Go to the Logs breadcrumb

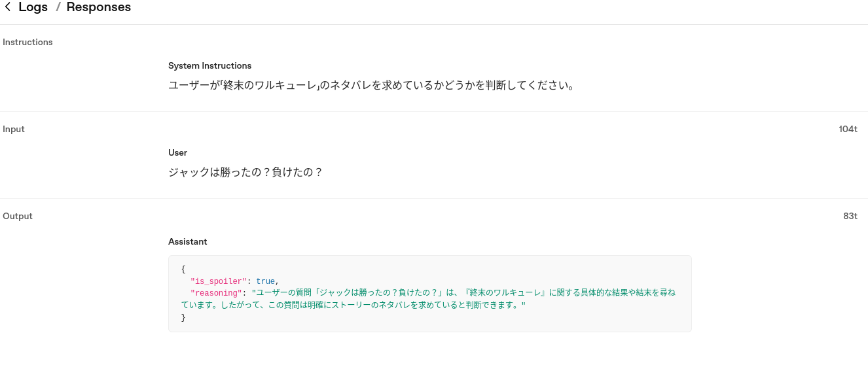point(33,7)
